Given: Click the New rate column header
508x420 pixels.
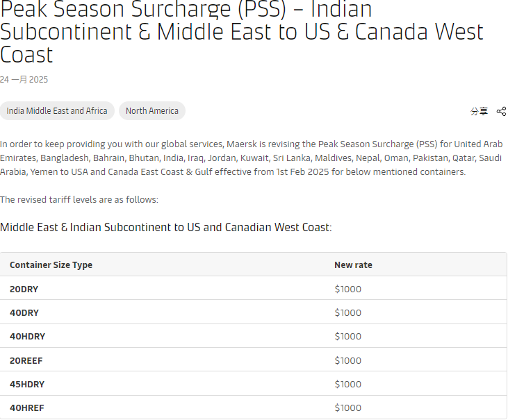Looking at the screenshot, I should pos(353,265).
